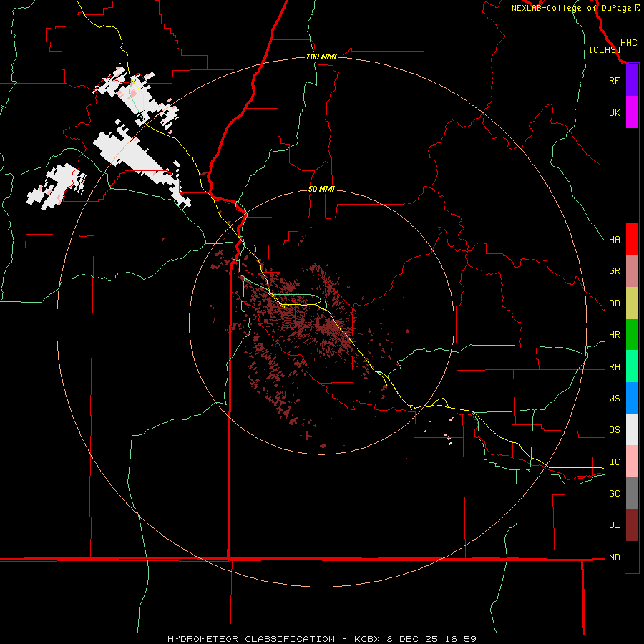Click the BI dark red legend swatch
This screenshot has height=644, width=644.
(632, 525)
